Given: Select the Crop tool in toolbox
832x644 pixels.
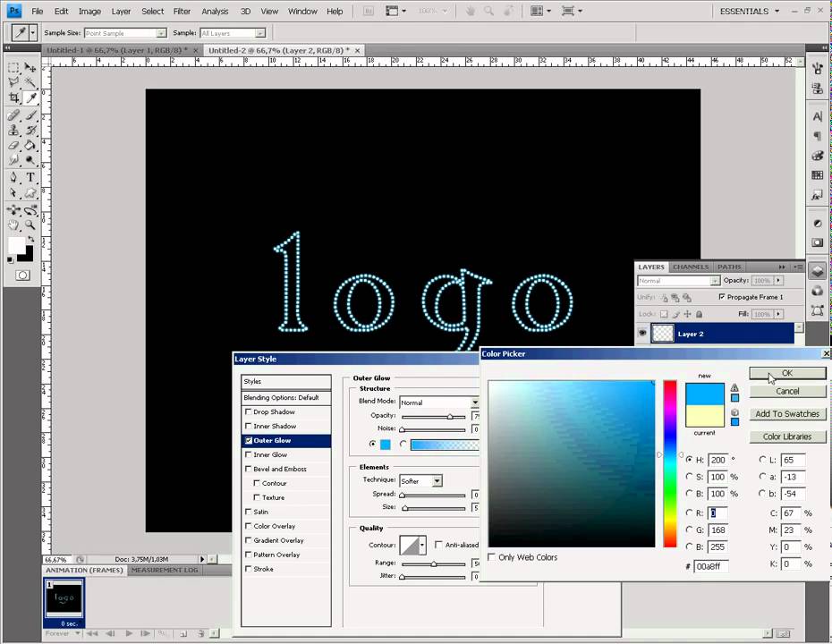Looking at the screenshot, I should (13, 97).
